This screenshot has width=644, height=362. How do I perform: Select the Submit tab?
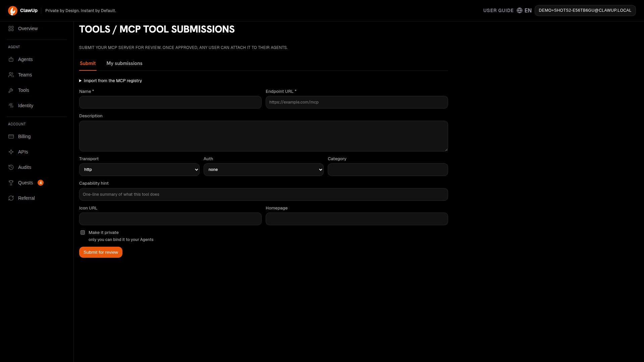coord(88,63)
